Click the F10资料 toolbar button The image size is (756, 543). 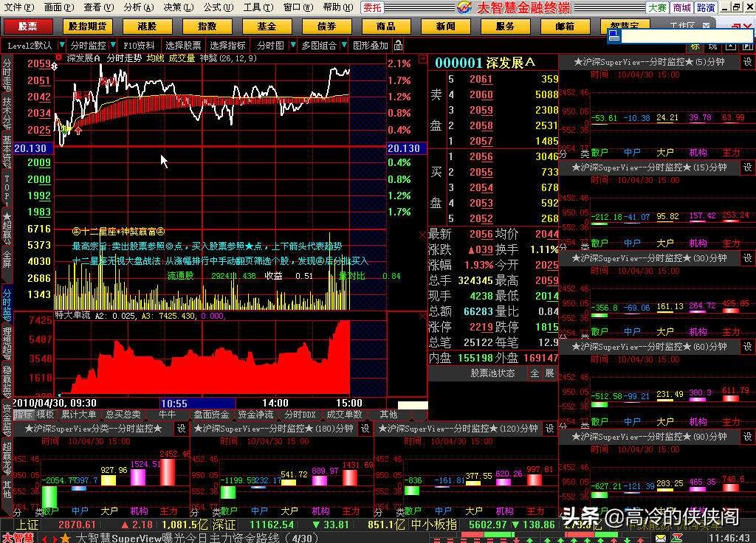pos(139,45)
